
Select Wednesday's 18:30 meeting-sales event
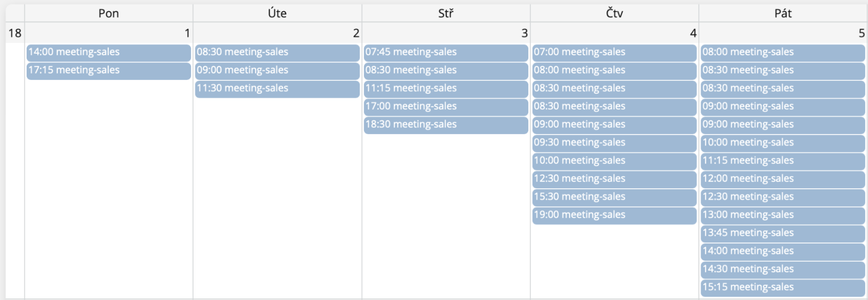point(445,124)
